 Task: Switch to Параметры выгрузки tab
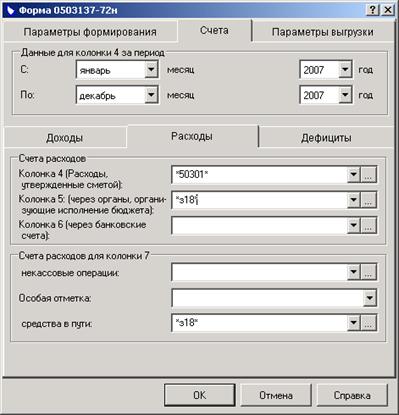coord(323,32)
